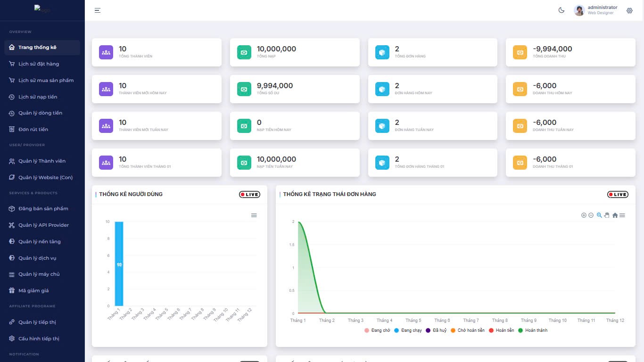
Task: Click icon on Doanh thu tuần này card
Action: pyautogui.click(x=520, y=126)
